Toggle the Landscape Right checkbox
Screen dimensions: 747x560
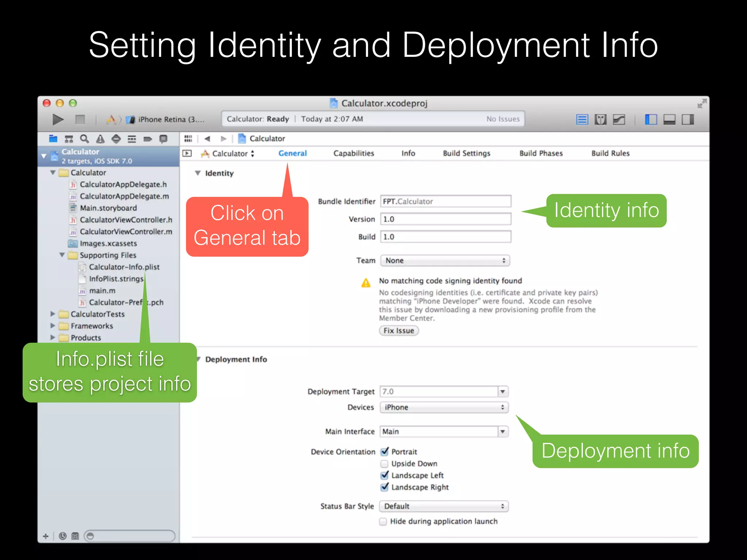tap(384, 487)
